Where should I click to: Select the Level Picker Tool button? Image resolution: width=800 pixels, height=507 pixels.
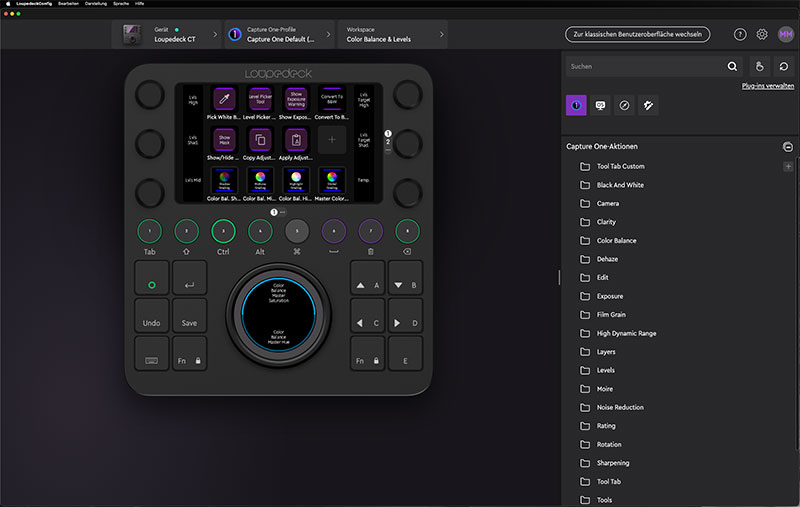(x=260, y=99)
